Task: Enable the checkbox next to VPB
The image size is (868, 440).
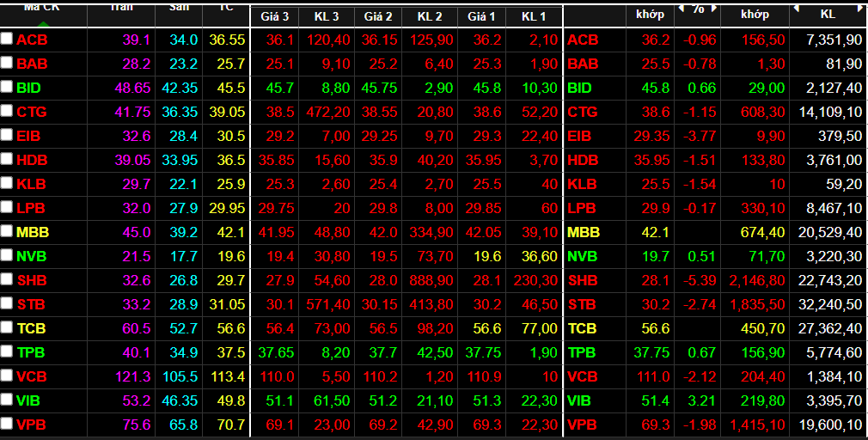Action: pos(7,425)
